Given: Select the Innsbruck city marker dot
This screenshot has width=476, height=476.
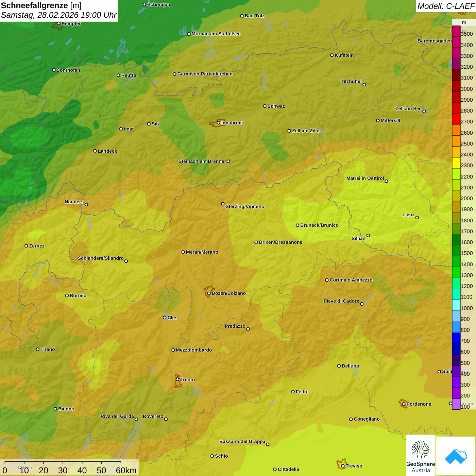Looking at the screenshot, I should pyautogui.click(x=218, y=123).
